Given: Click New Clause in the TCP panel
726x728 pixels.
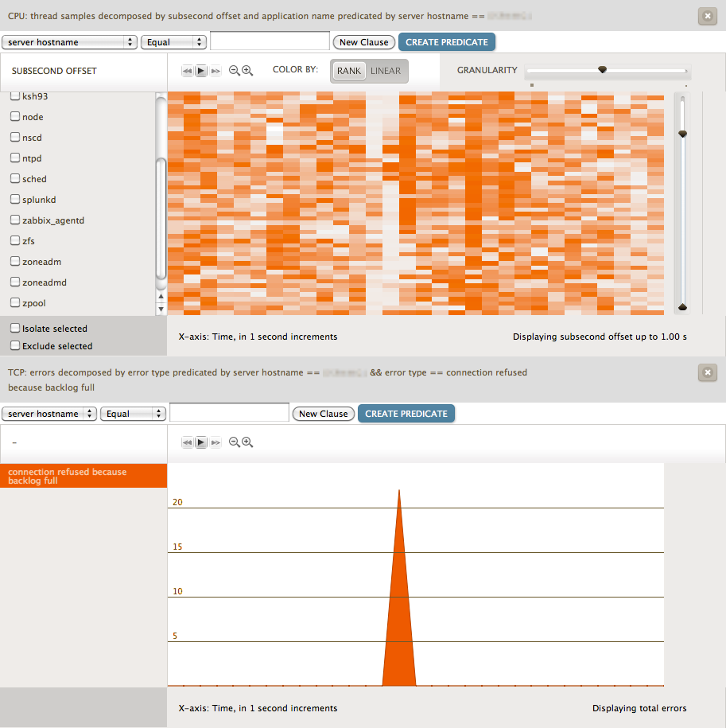Looking at the screenshot, I should point(323,414).
